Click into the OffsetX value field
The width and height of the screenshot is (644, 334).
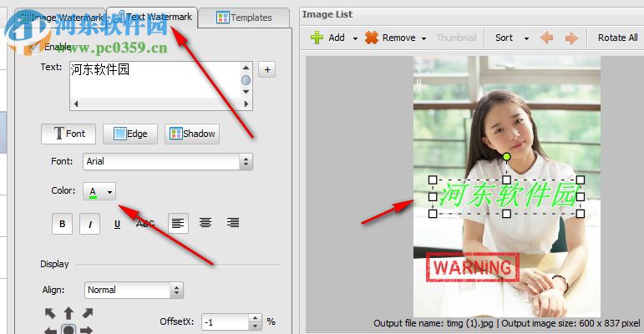click(225, 322)
